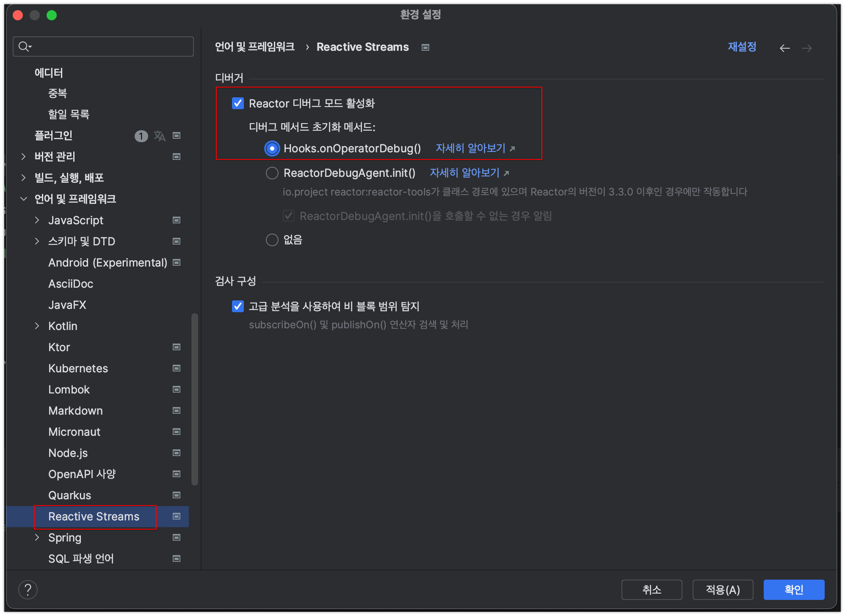
Task: Click the settings sidebar vertical scrollbar
Action: 195,399
